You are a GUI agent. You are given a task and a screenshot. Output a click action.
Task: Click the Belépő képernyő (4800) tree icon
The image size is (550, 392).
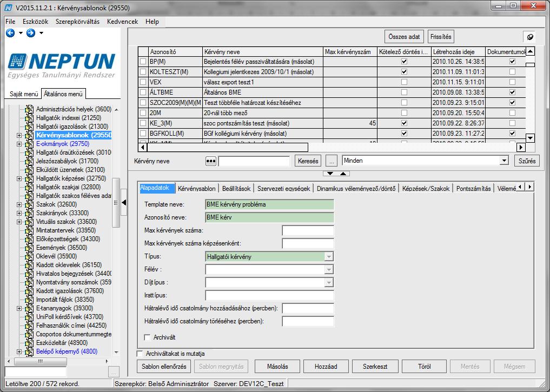tap(30, 351)
